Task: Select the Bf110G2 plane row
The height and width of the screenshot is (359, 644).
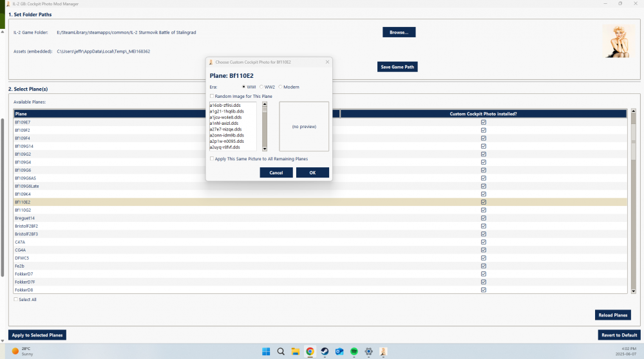Action: (320, 210)
